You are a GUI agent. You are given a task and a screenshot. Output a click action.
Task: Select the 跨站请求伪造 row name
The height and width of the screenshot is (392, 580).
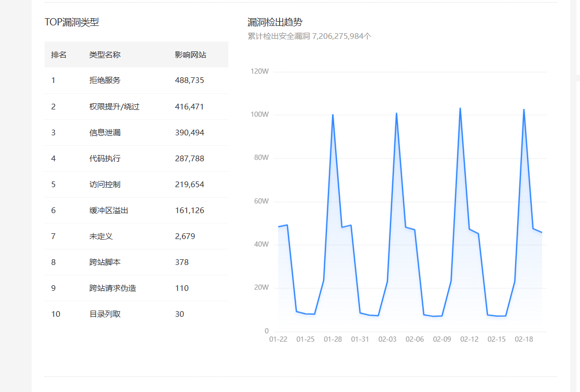tap(113, 288)
